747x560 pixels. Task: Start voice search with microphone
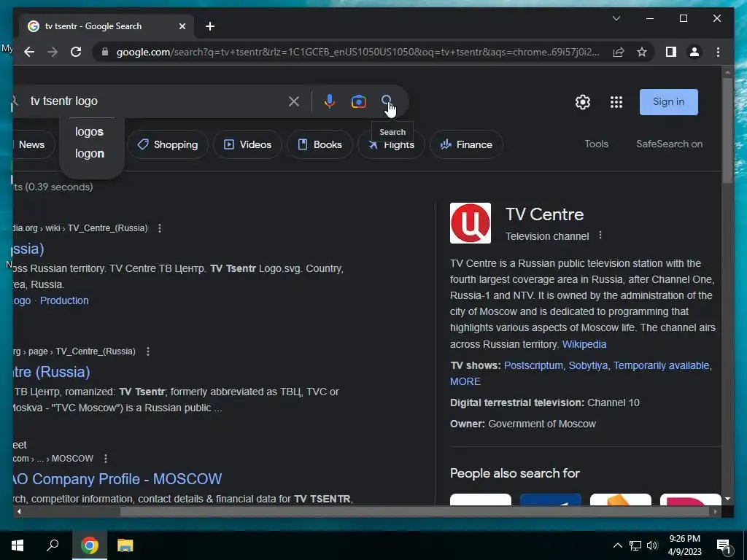click(x=329, y=101)
